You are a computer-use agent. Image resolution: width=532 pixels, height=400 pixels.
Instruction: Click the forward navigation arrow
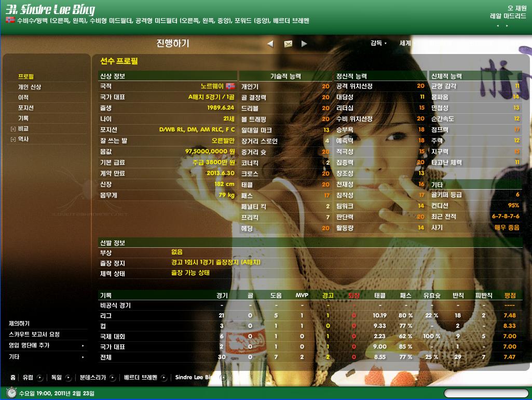point(304,44)
